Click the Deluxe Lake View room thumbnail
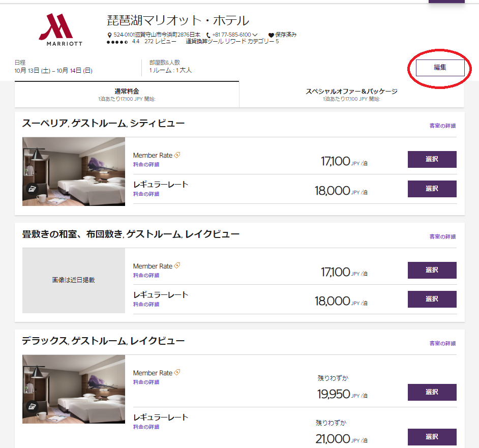Viewport: 479px width, 448px height. click(x=74, y=389)
